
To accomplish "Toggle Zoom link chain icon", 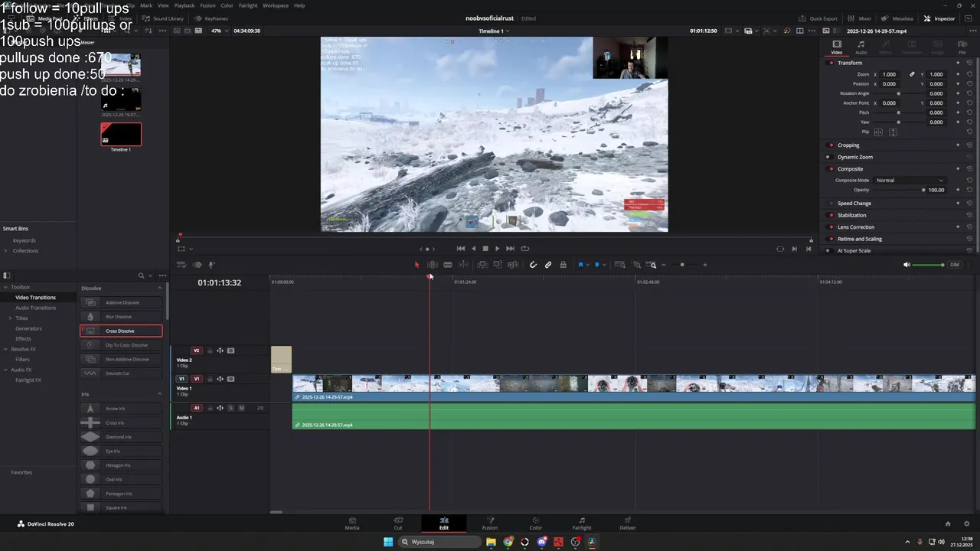I will (x=912, y=74).
